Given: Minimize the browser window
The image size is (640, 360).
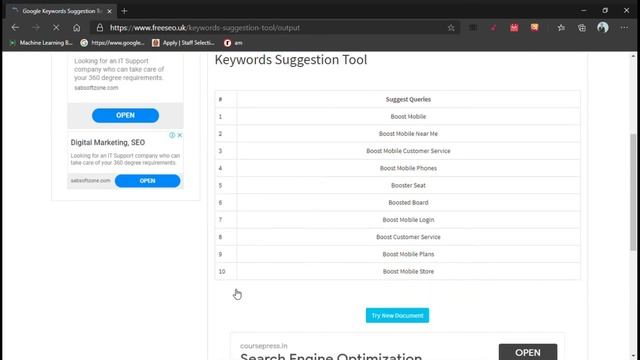Looking at the screenshot, I should (x=584, y=11).
